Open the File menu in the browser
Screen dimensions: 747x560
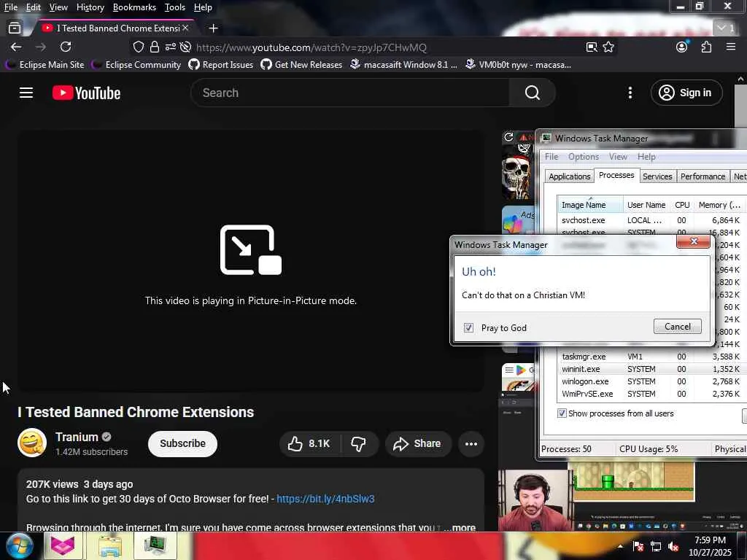[11, 7]
